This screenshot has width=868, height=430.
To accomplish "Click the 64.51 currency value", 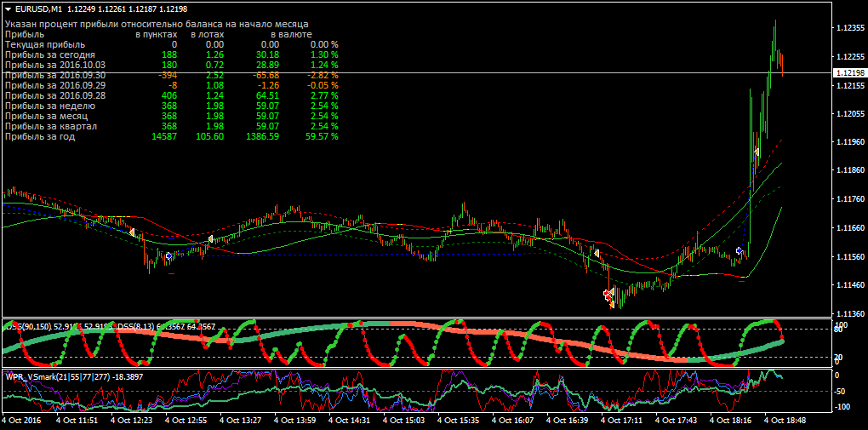I will click(x=268, y=95).
